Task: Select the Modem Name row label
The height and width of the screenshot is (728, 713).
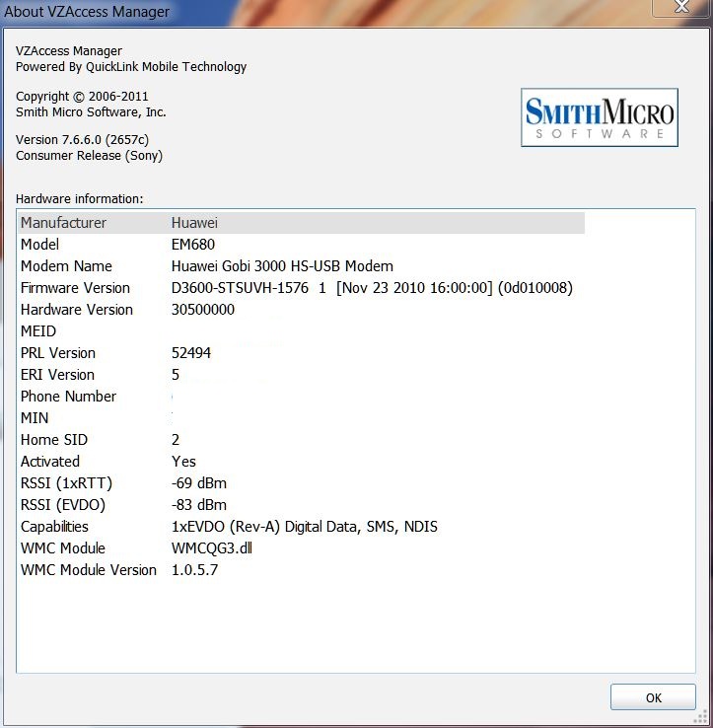Action: (66, 266)
